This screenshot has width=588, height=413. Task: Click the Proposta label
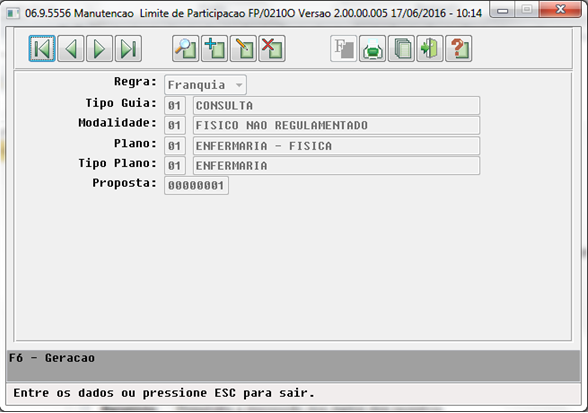click(x=124, y=183)
